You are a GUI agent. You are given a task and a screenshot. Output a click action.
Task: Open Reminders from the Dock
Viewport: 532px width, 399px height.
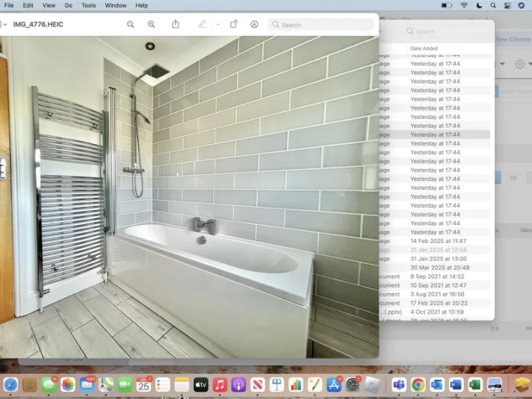(163, 384)
